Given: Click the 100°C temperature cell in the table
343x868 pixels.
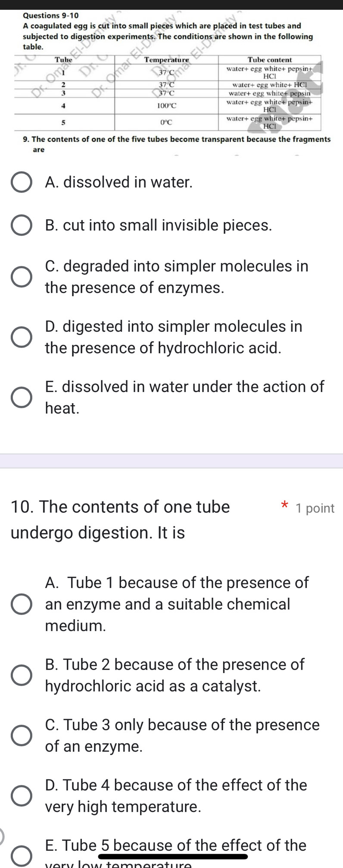Looking at the screenshot, I should pos(166,105).
